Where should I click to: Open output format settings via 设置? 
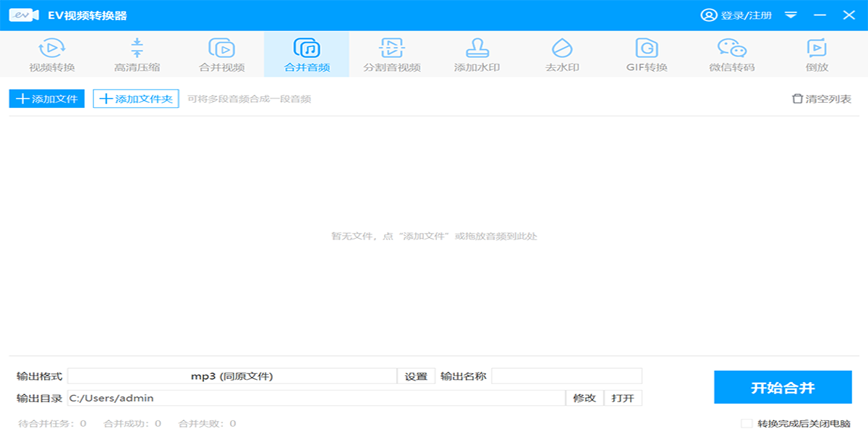[416, 375]
